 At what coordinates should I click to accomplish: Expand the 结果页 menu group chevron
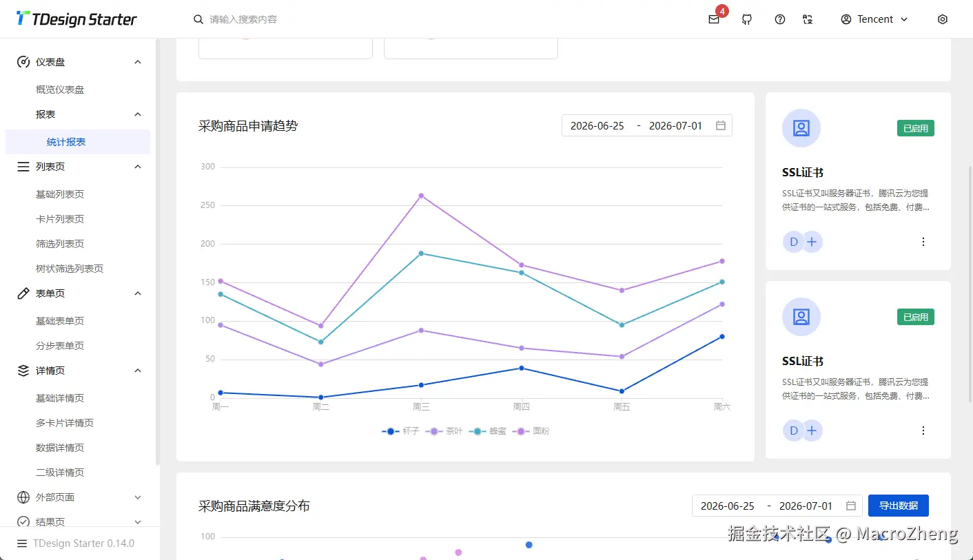click(x=138, y=522)
